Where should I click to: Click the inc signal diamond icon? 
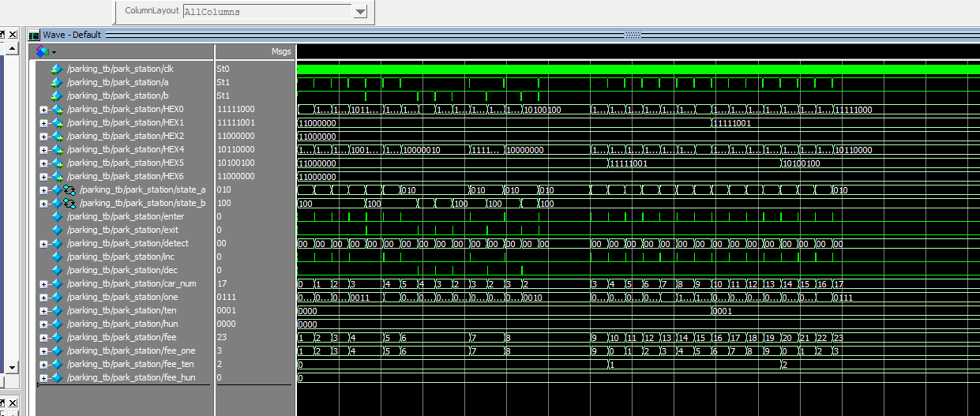(x=56, y=257)
